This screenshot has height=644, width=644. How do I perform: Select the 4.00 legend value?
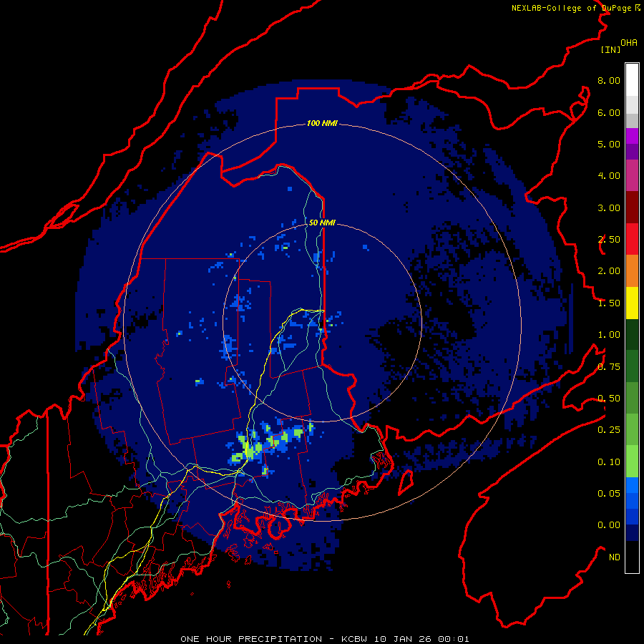tap(609, 176)
